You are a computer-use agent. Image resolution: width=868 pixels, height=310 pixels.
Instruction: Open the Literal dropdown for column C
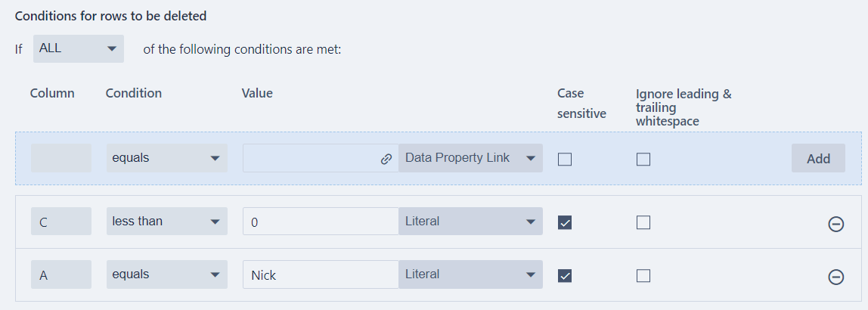tap(470, 222)
